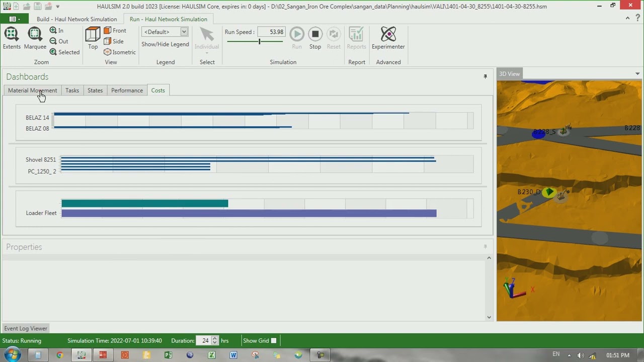This screenshot has height=362, width=644.
Task: Open the 3D View panel dropdown arrow
Action: [637, 74]
